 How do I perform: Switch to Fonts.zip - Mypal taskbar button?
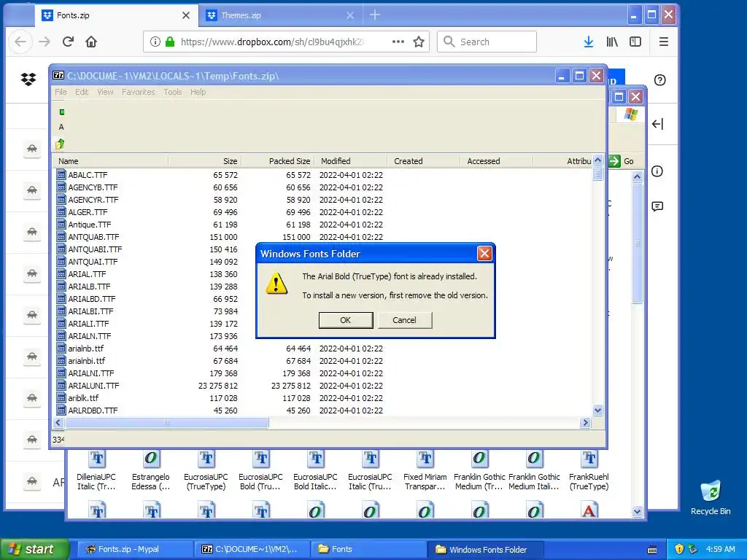(x=134, y=549)
